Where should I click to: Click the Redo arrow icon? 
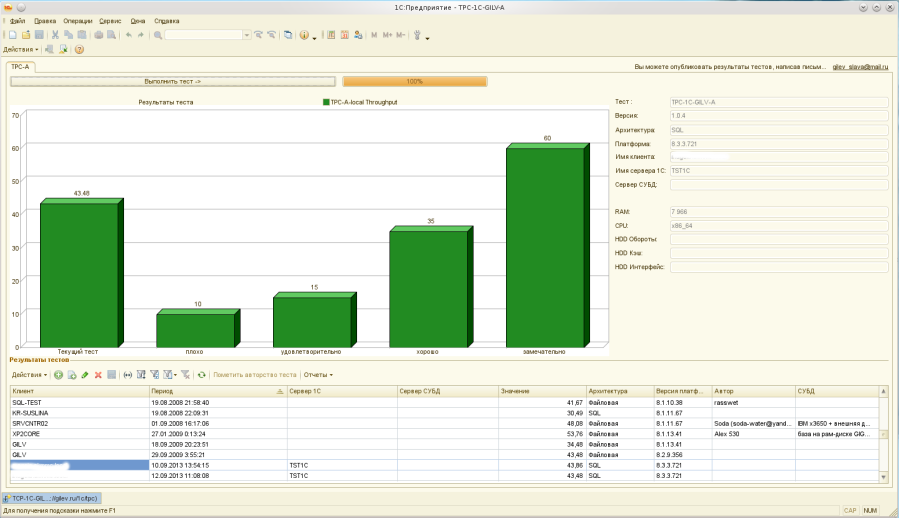tap(140, 35)
